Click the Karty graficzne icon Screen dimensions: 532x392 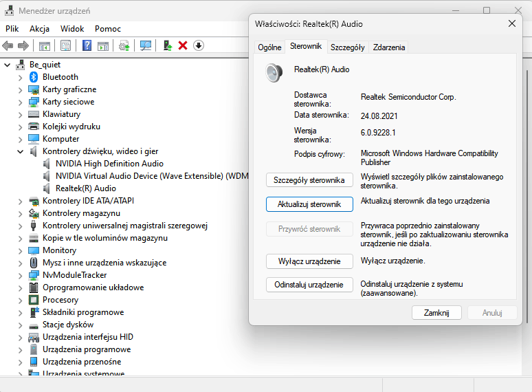click(x=34, y=89)
